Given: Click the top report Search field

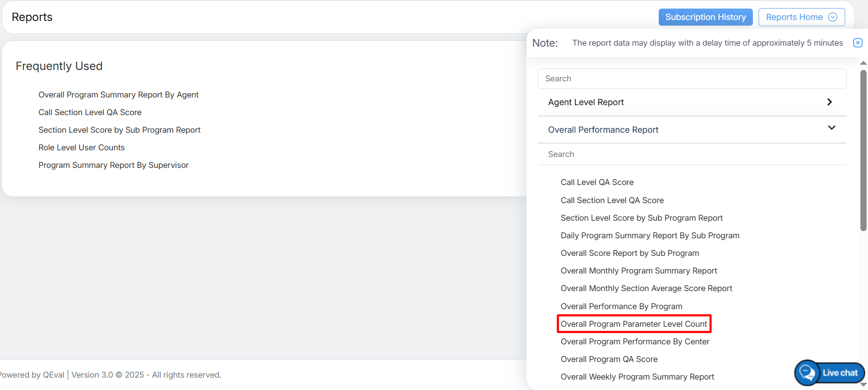Looking at the screenshot, I should pyautogui.click(x=692, y=78).
